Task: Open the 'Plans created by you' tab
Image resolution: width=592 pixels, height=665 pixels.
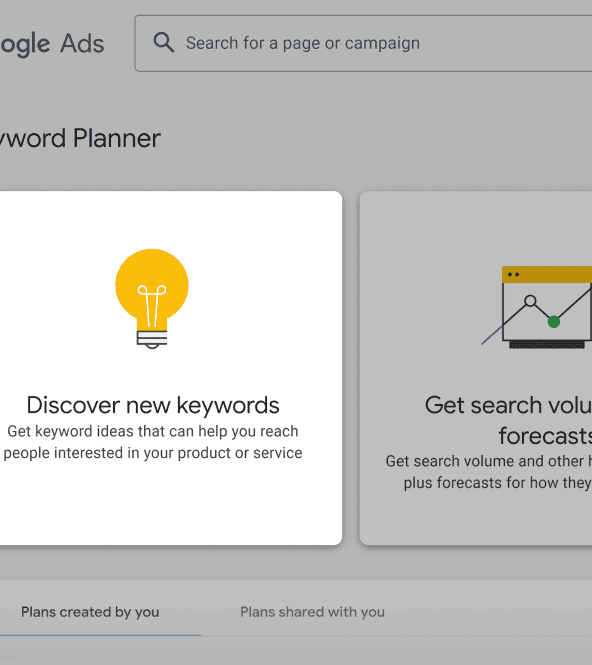Action: click(x=90, y=612)
